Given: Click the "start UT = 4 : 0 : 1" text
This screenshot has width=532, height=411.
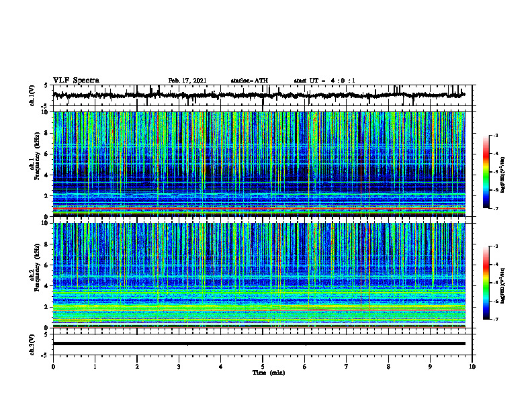Looking at the screenshot, I should pyautogui.click(x=324, y=81).
